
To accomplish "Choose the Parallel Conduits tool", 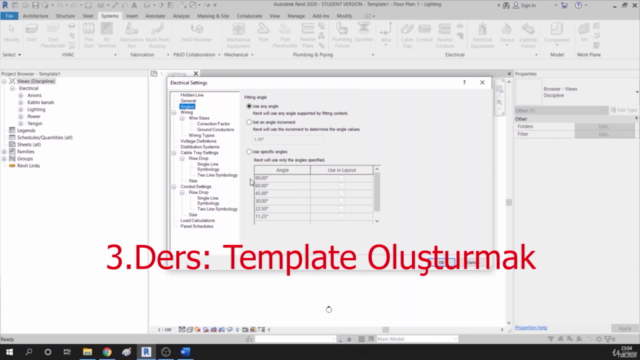I will [444, 36].
